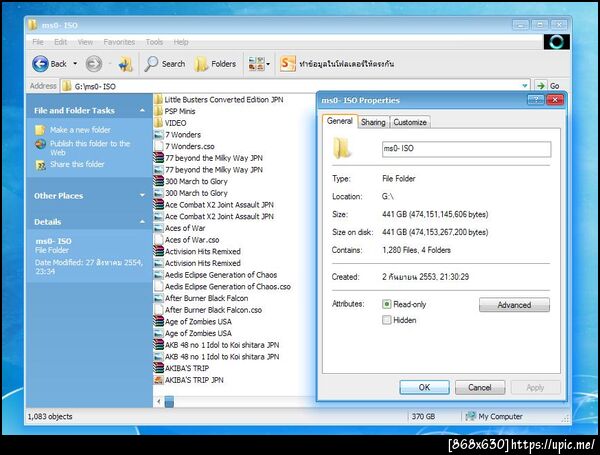
Task: Toggle the Folders pane button
Action: 215,64
